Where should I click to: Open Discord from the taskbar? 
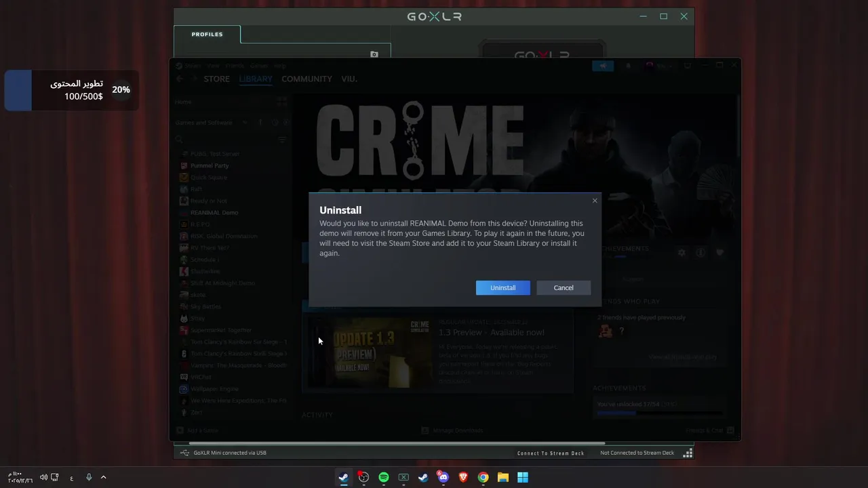443,477
